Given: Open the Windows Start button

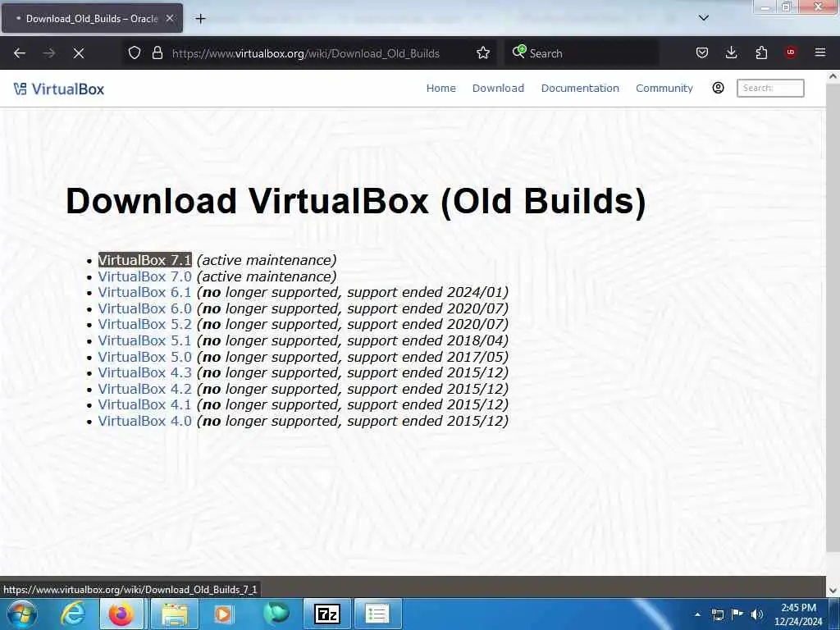Looking at the screenshot, I should pyautogui.click(x=22, y=614).
